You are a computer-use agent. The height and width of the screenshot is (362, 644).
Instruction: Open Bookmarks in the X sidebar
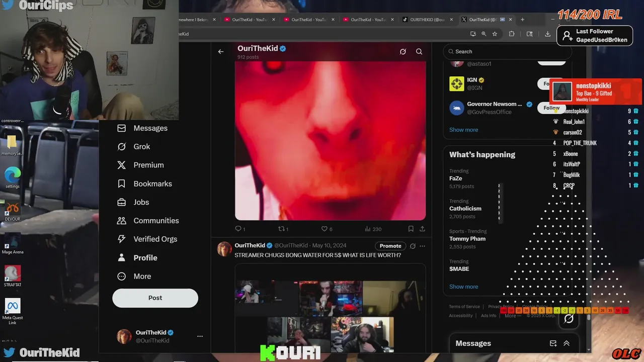pyautogui.click(x=144, y=184)
